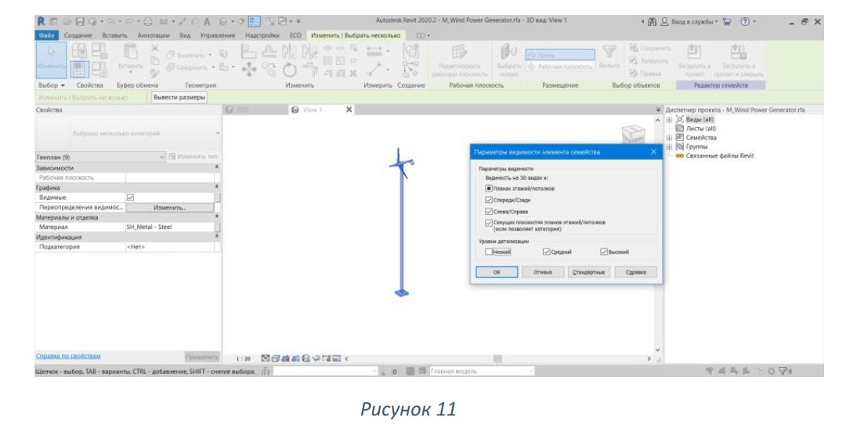Click the Rotate tool in Modify panel
Image resolution: width=868 pixels, height=432 pixels.
(290, 71)
